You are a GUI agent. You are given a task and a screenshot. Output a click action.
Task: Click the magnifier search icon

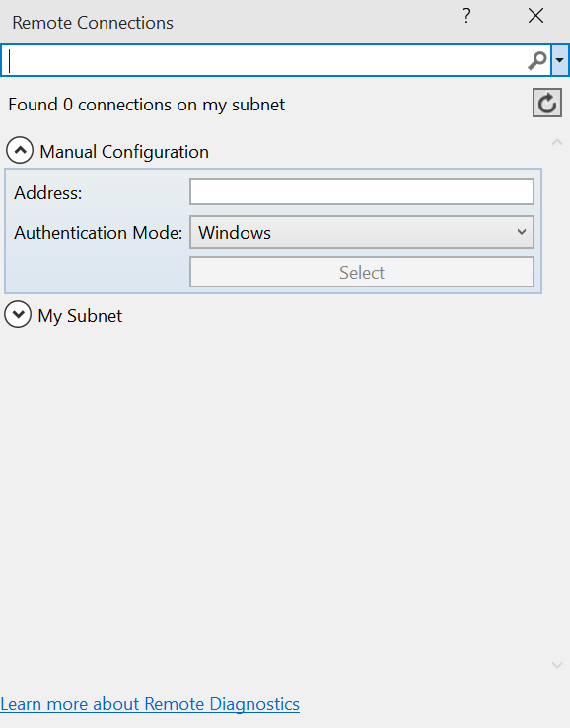point(537,60)
